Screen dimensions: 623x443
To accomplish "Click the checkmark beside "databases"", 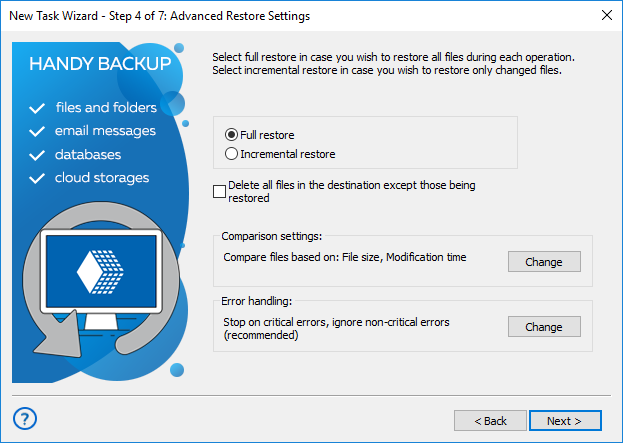I will click(38, 155).
